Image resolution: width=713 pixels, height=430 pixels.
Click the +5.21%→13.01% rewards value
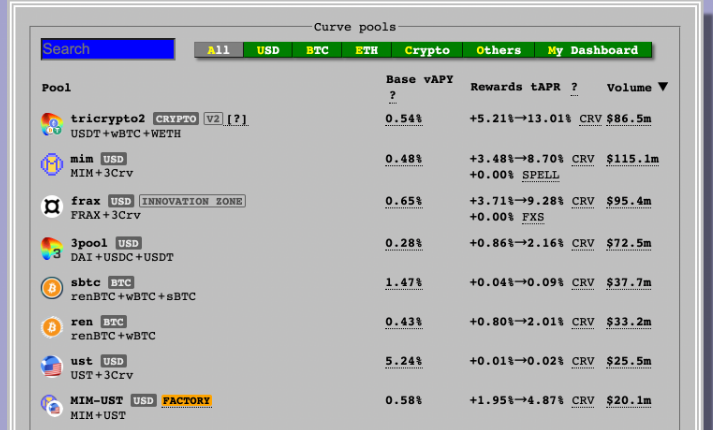(x=520, y=119)
